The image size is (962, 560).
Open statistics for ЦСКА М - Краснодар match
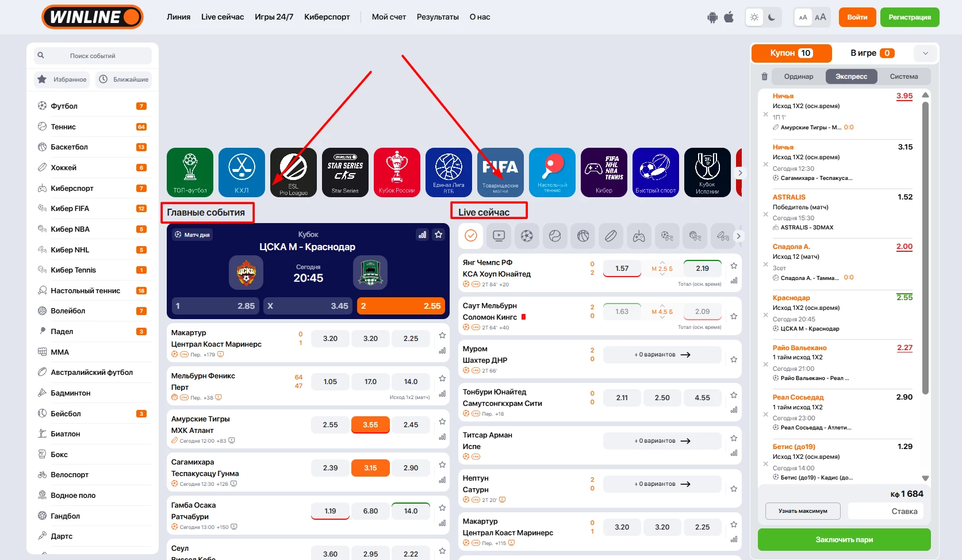coord(423,235)
